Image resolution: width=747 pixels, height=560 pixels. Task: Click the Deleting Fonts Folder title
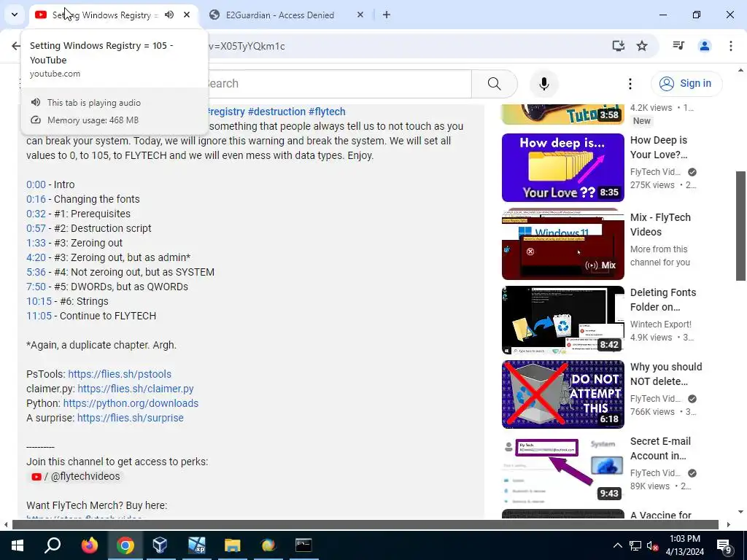coord(663,300)
